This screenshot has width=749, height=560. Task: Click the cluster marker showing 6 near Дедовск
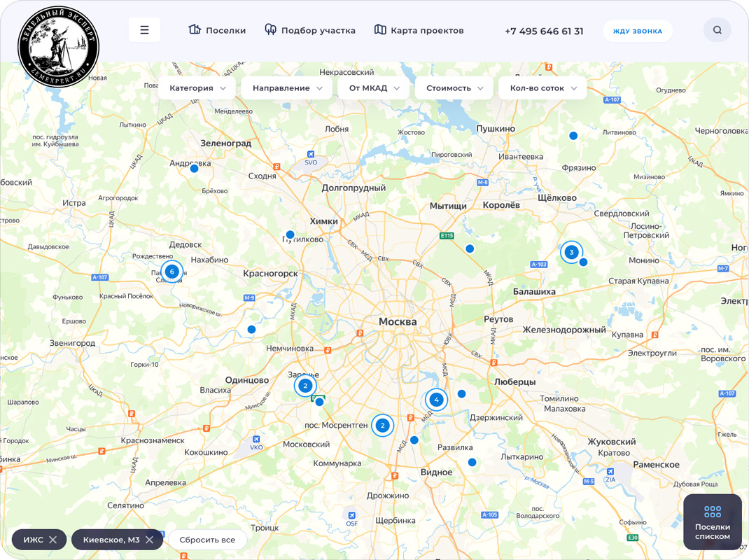point(171,272)
